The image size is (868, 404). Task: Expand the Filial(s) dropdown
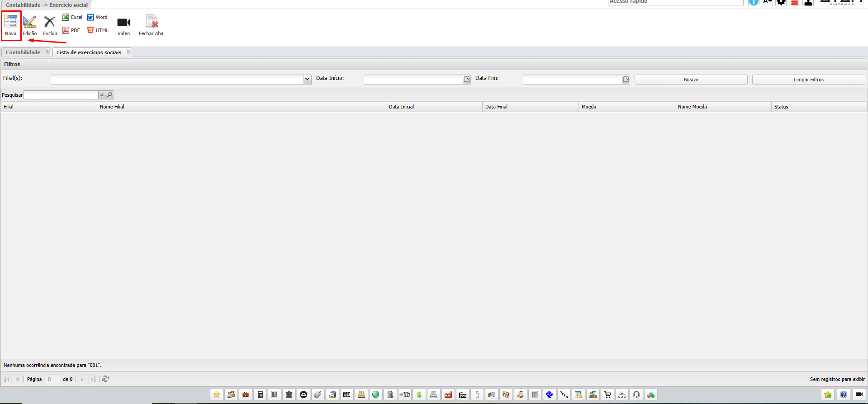coord(307,80)
